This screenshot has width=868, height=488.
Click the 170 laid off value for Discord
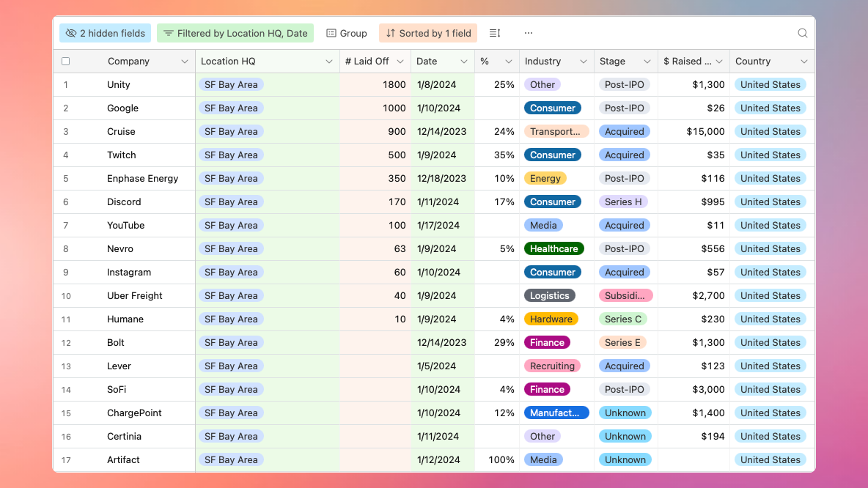pos(397,202)
